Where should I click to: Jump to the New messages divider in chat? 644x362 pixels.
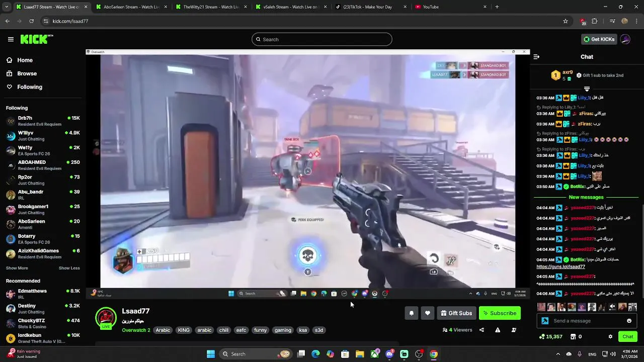(x=586, y=197)
